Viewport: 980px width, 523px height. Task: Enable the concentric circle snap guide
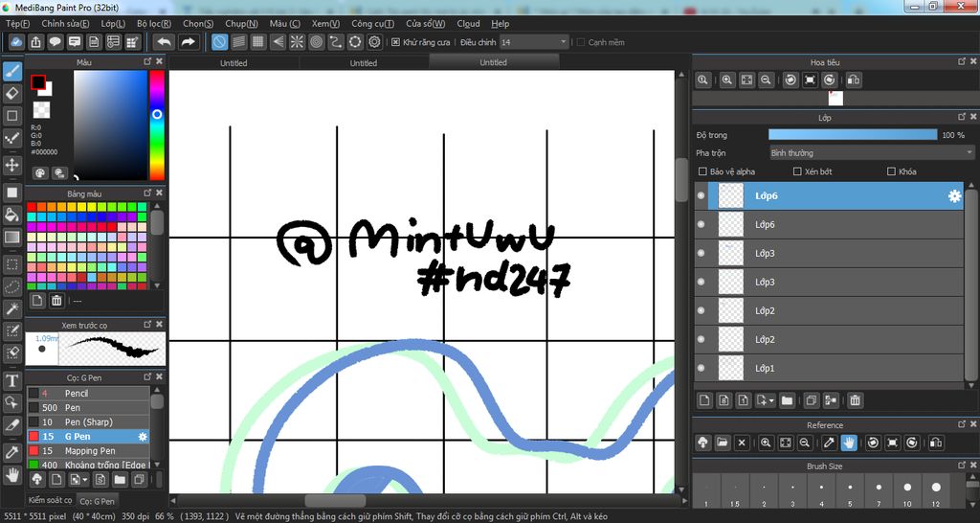click(x=316, y=42)
